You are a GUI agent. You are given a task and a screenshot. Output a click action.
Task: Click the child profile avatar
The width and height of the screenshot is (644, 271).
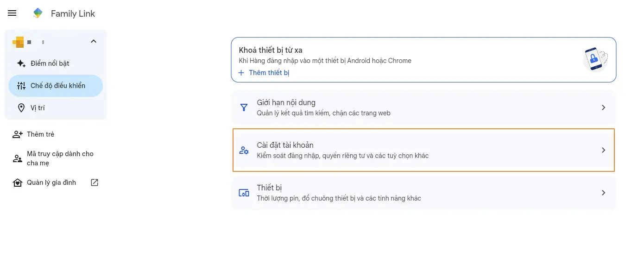[19, 42]
